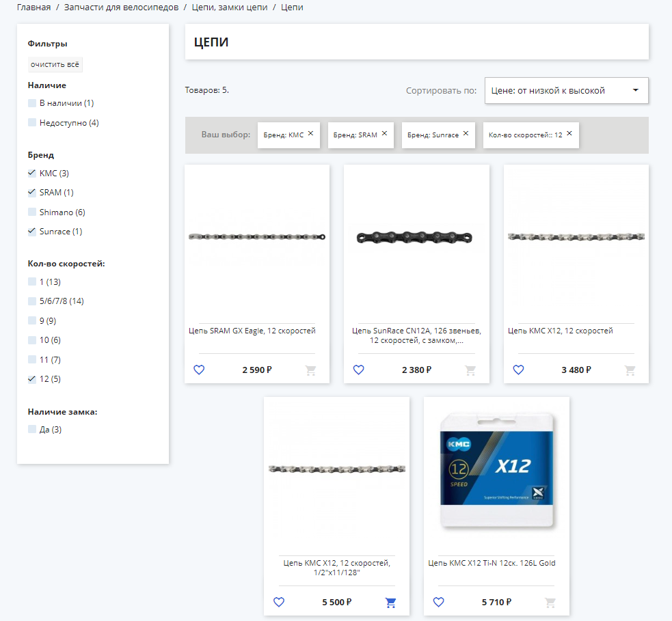Click the price '5 710 ₽'

click(x=497, y=602)
